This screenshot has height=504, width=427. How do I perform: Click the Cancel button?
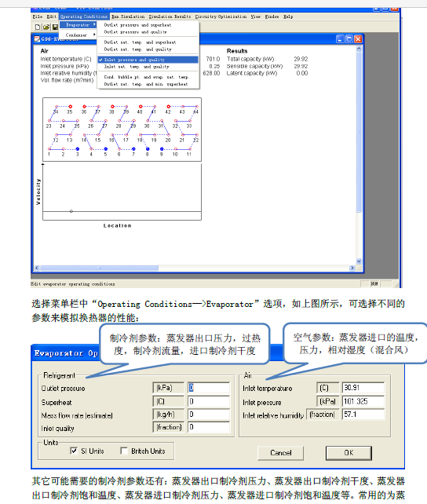point(280,452)
